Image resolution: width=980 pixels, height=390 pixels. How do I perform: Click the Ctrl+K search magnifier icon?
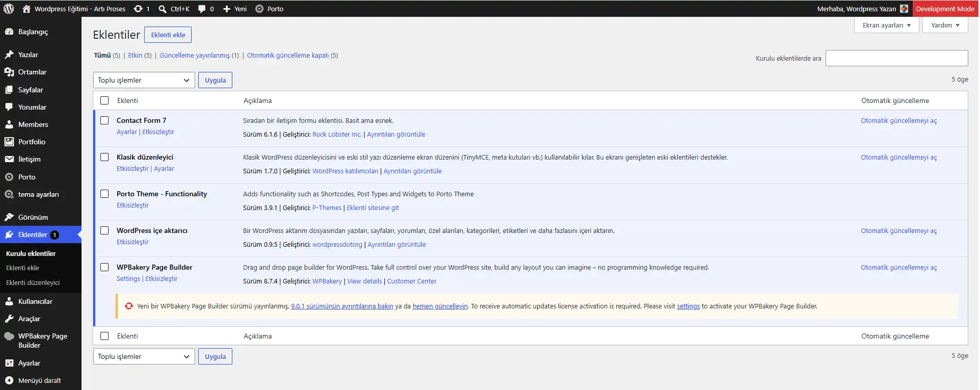163,9
